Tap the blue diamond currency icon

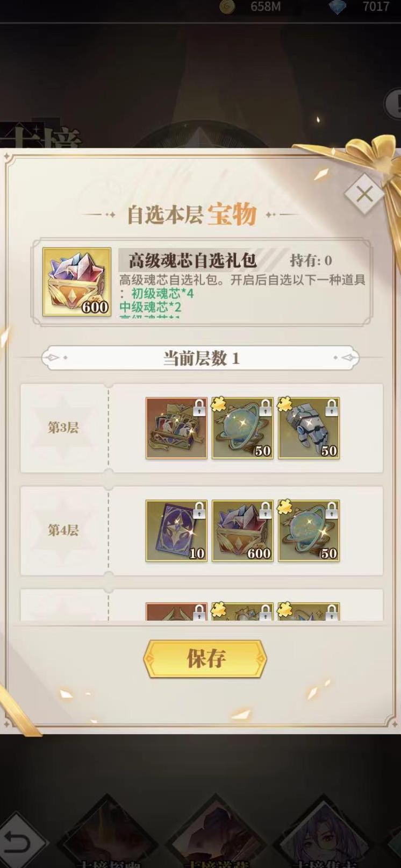338,6
